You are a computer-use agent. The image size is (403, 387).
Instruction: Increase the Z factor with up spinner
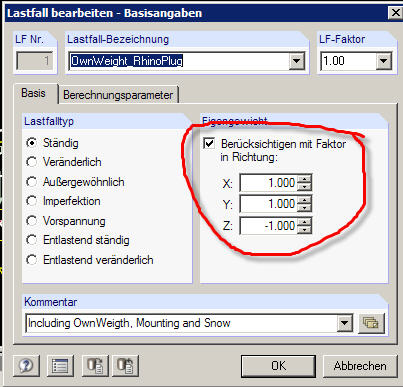tap(304, 222)
